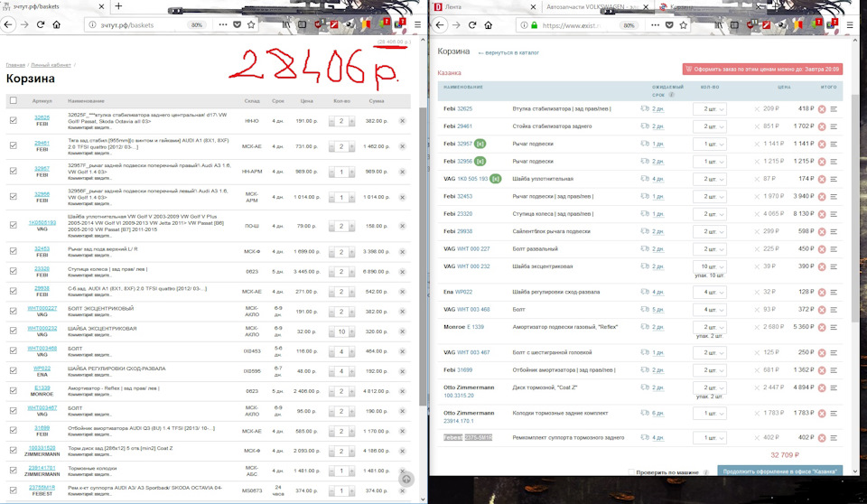Go to home page in the right browser window
867x504 pixels.
489,25
